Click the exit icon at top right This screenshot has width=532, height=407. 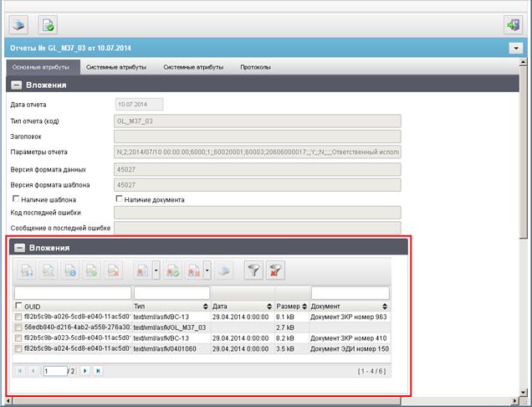[513, 25]
